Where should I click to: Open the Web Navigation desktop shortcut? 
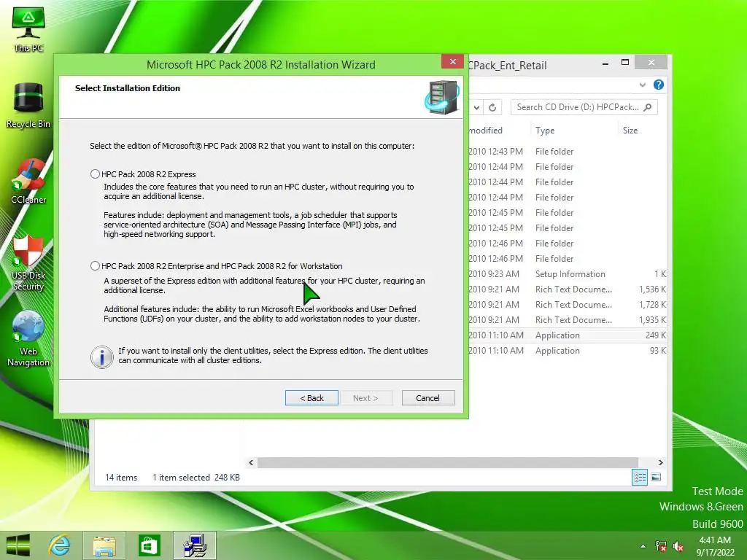coord(28,338)
